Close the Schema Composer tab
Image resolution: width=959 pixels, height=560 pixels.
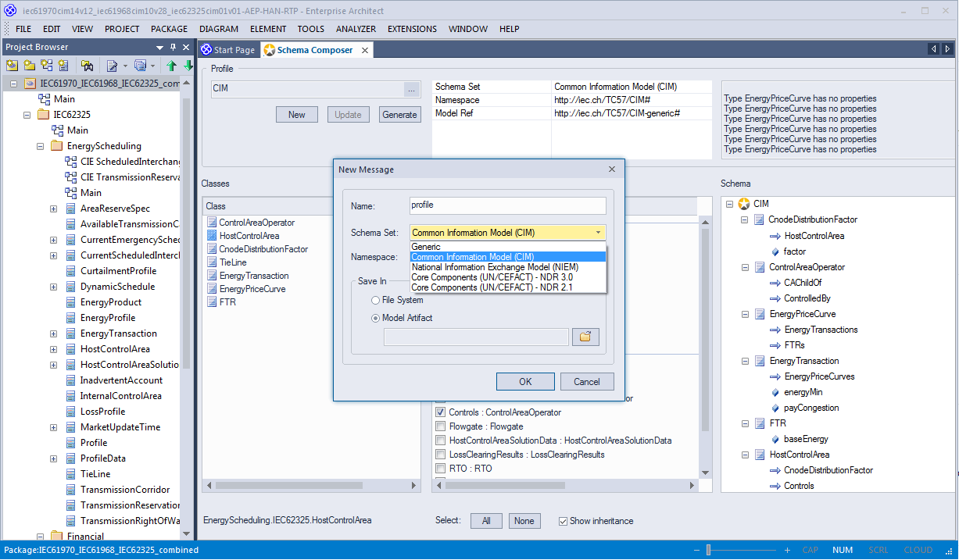coord(363,50)
